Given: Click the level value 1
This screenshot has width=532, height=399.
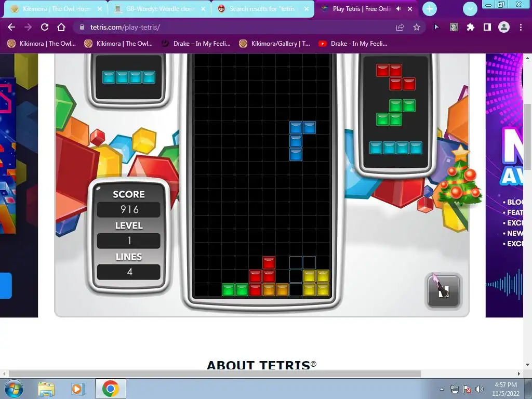Looking at the screenshot, I should coord(129,241).
